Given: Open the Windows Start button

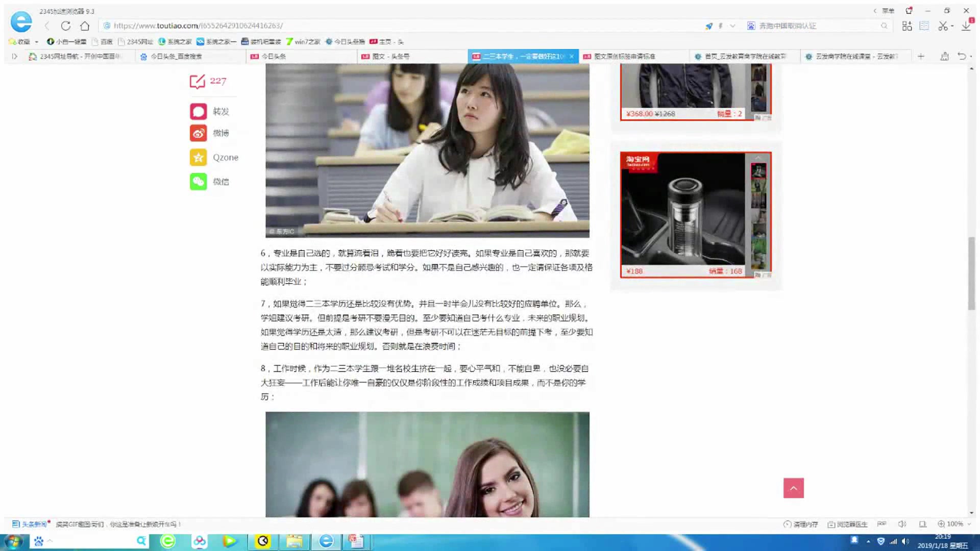Looking at the screenshot, I should [x=14, y=541].
